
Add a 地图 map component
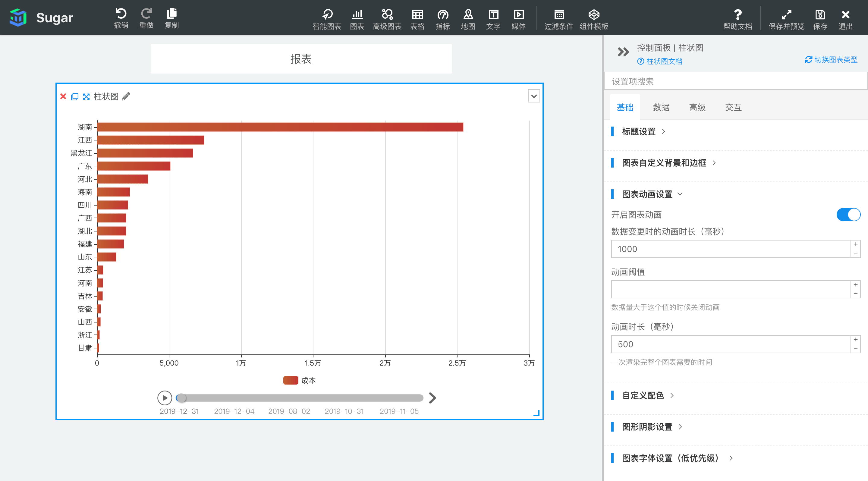pos(468,19)
